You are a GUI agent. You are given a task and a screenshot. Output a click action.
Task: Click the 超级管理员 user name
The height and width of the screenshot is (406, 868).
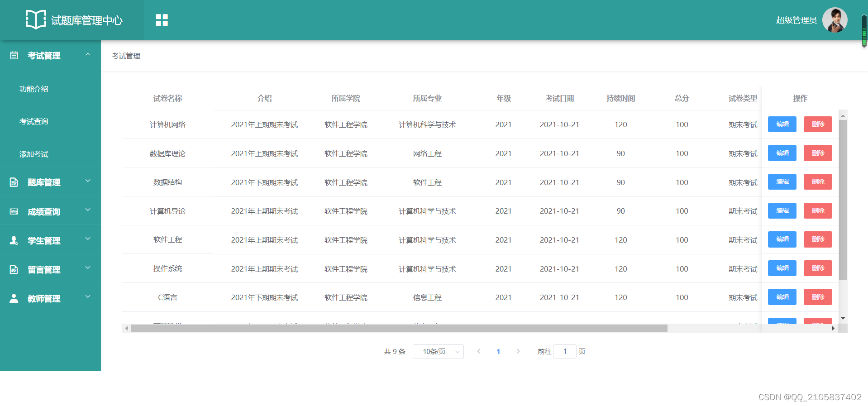pyautogui.click(x=796, y=20)
